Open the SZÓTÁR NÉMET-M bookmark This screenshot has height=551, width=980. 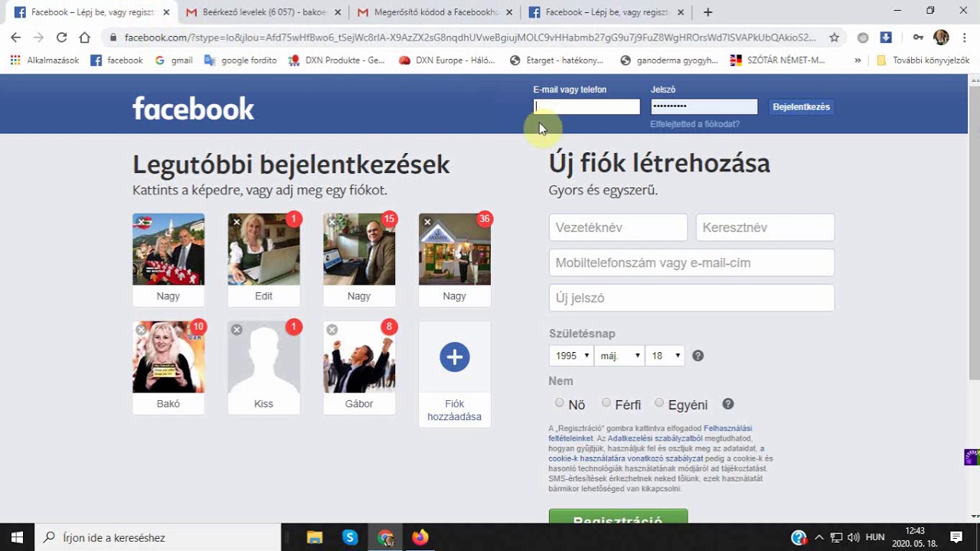tap(777, 60)
